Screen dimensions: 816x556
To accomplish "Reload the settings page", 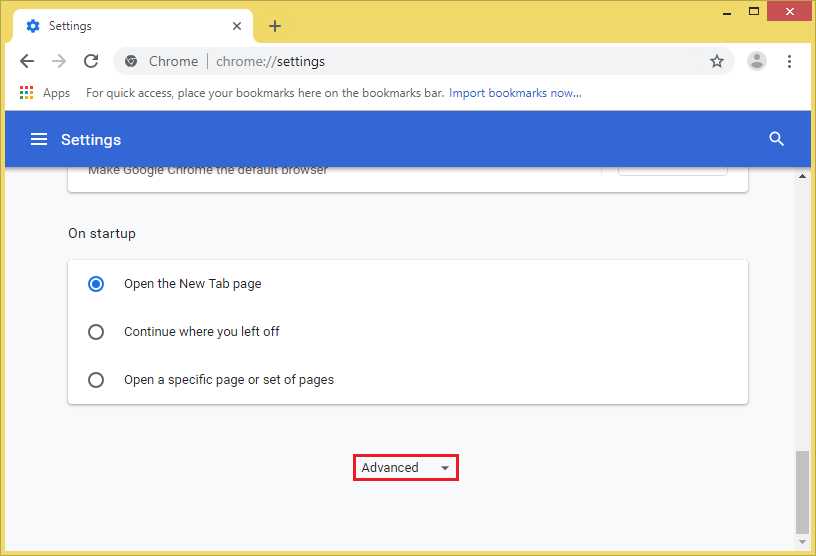I will click(x=91, y=61).
